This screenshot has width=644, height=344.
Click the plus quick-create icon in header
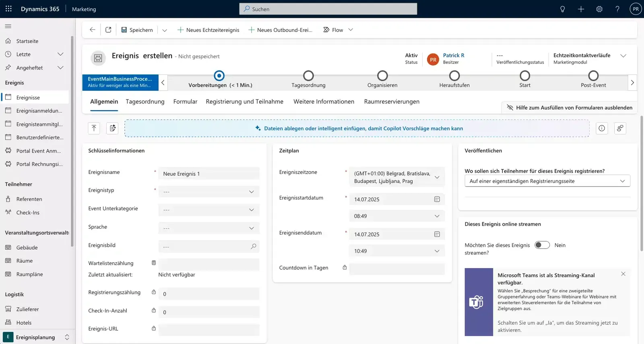click(581, 9)
